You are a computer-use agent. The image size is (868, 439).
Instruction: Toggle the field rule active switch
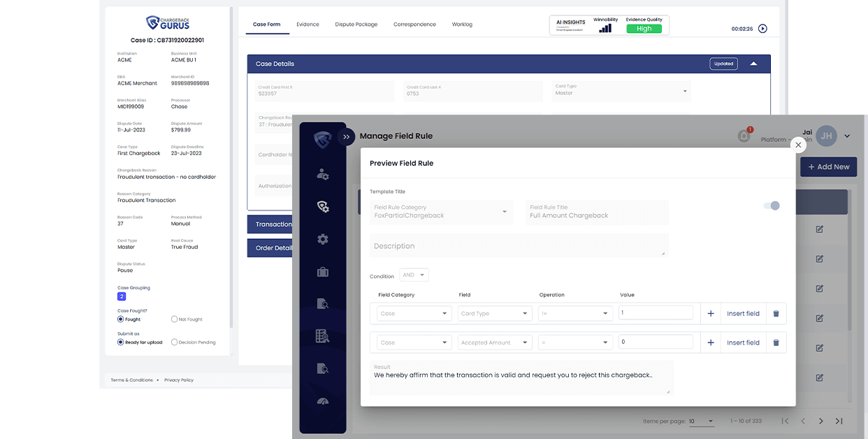[771, 206]
